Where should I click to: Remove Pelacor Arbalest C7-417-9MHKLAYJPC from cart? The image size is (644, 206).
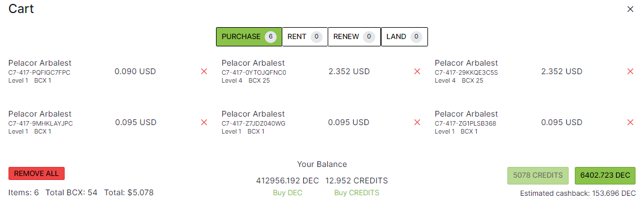[204, 122]
